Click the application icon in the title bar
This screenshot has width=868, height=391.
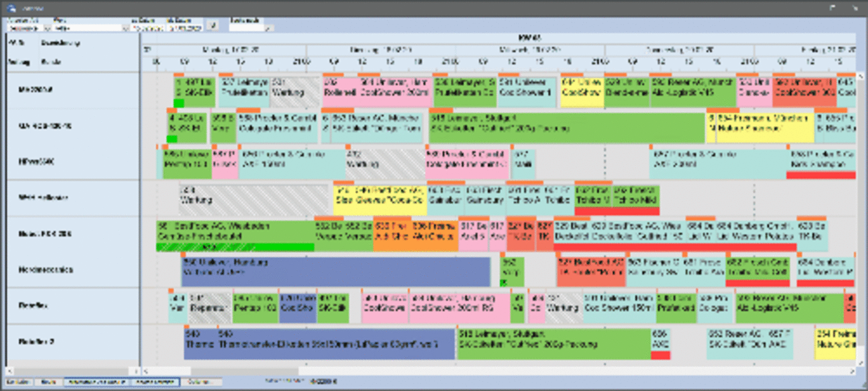coord(11,8)
